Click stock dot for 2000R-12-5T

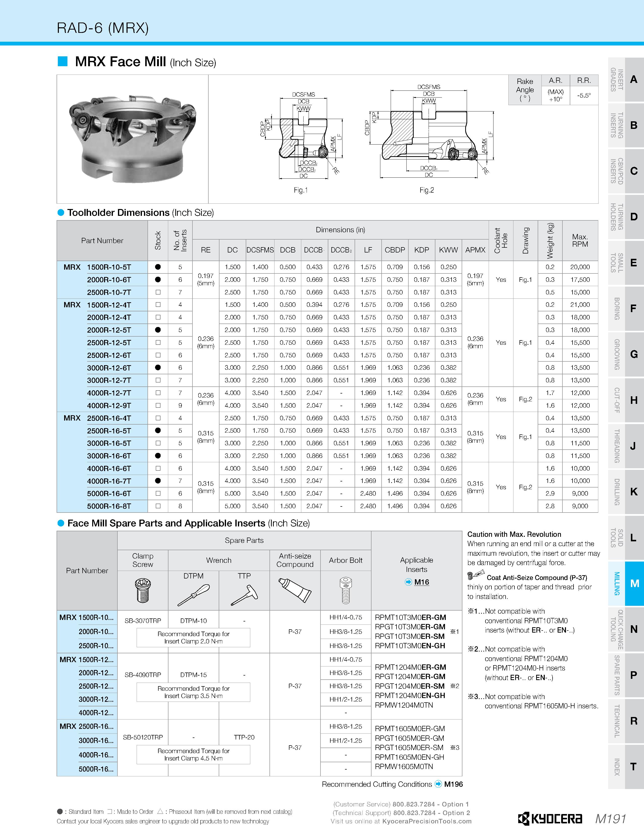pos(158,330)
